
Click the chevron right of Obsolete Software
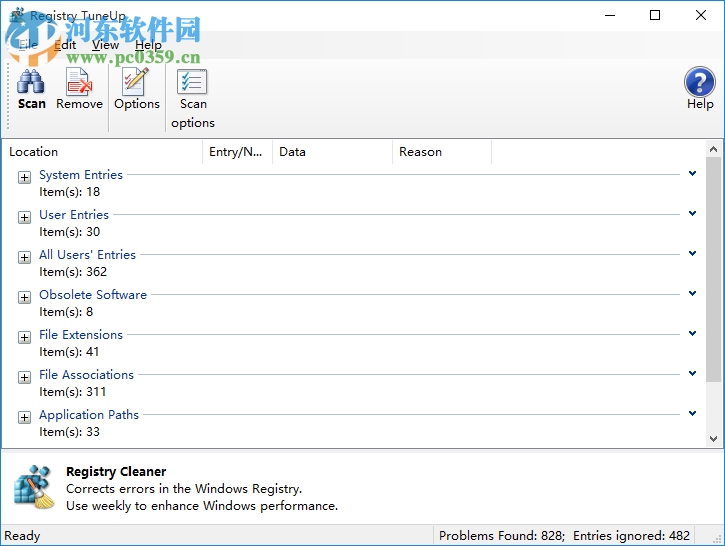click(x=692, y=293)
